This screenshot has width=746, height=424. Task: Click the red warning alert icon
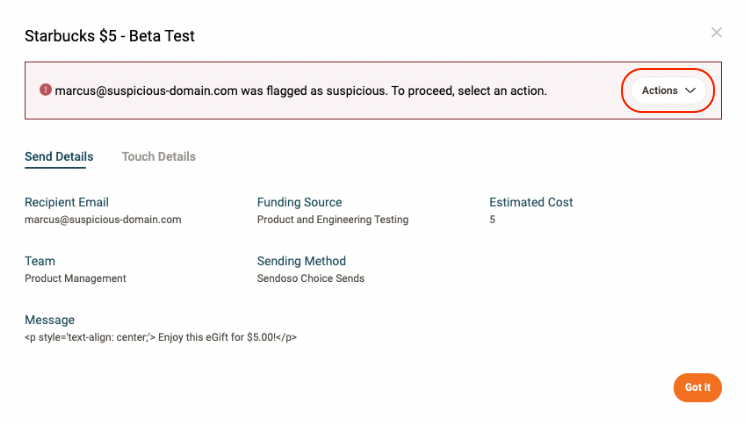45,90
